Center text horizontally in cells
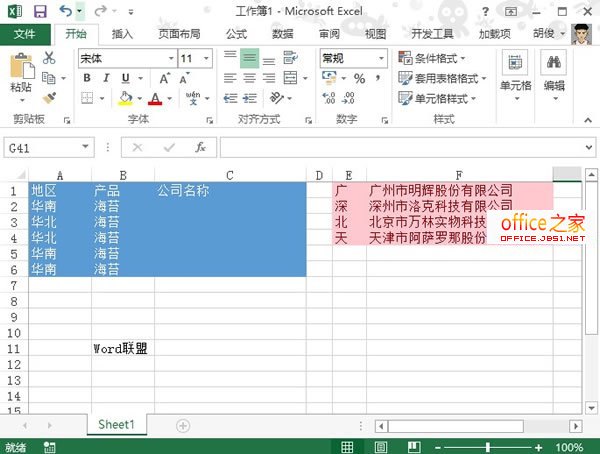 coord(249,78)
